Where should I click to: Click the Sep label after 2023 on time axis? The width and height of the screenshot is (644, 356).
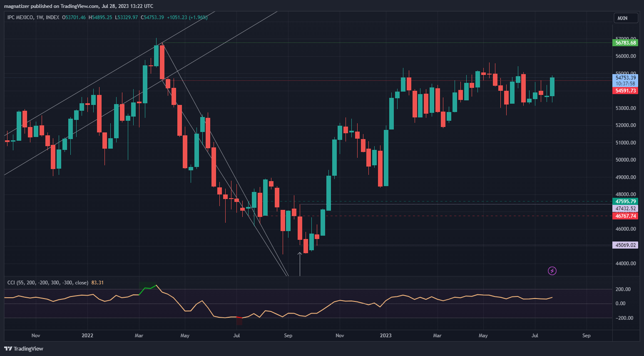586,336
